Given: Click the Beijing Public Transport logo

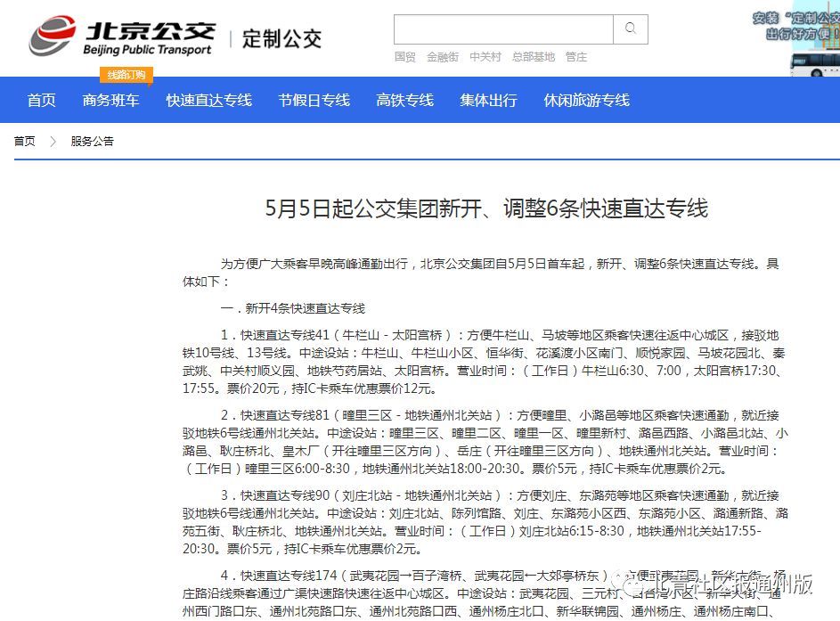Looking at the screenshot, I should [x=122, y=36].
